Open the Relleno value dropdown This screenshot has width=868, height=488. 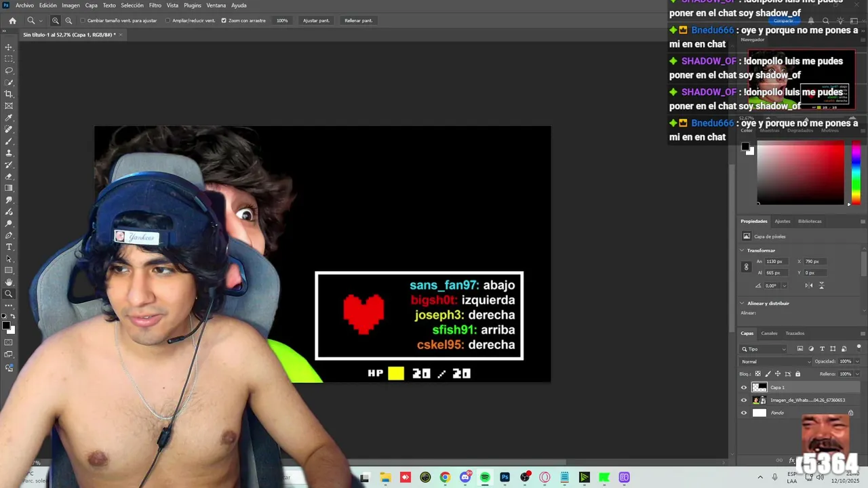[x=856, y=374]
